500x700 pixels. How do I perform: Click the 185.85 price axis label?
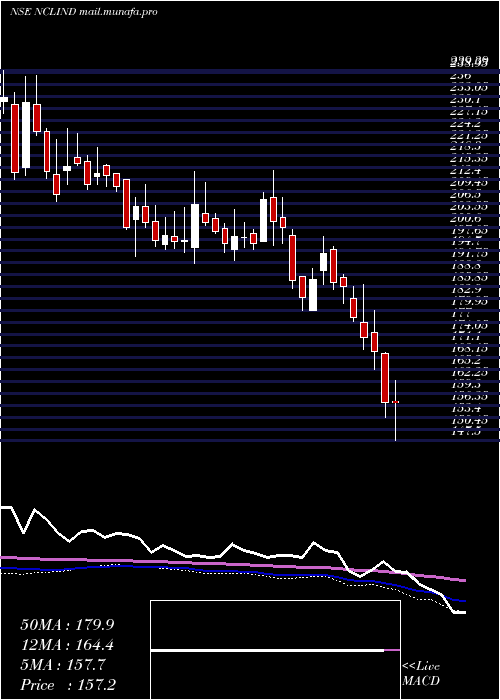(x=468, y=278)
